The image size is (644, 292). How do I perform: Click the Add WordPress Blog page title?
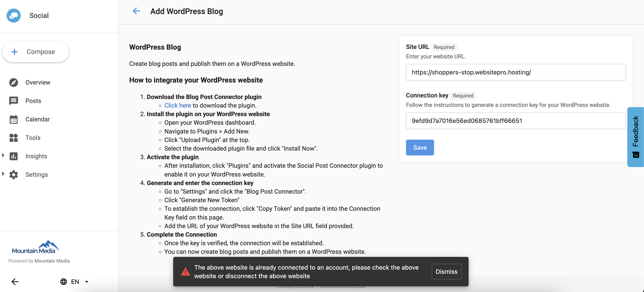[x=187, y=11]
